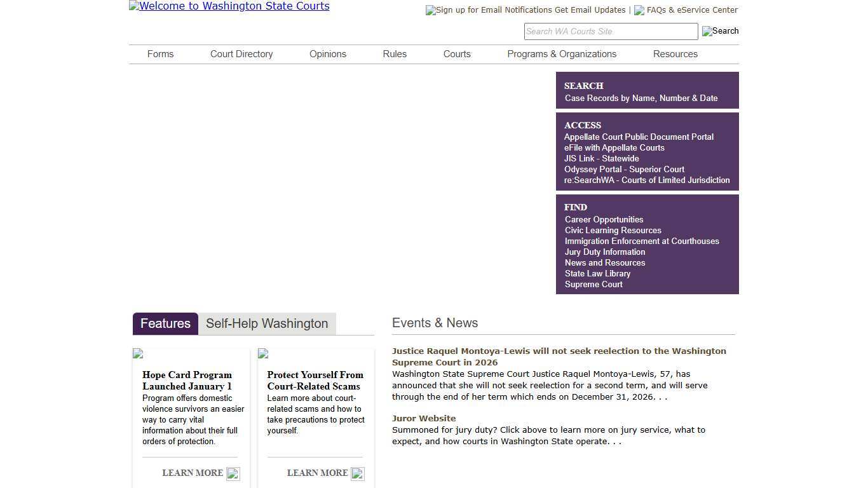
Task: Go to Odyssey Portal - Superior Court
Action: (x=624, y=169)
